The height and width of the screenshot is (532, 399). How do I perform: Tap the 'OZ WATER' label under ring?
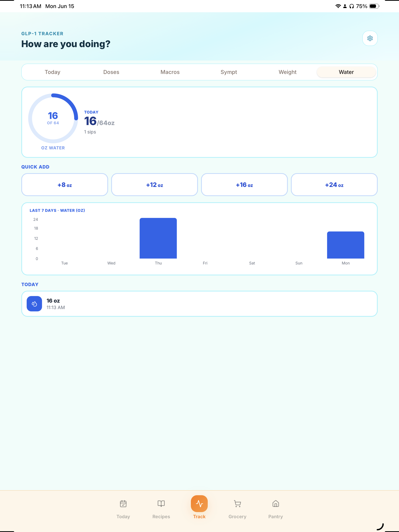[x=53, y=148]
